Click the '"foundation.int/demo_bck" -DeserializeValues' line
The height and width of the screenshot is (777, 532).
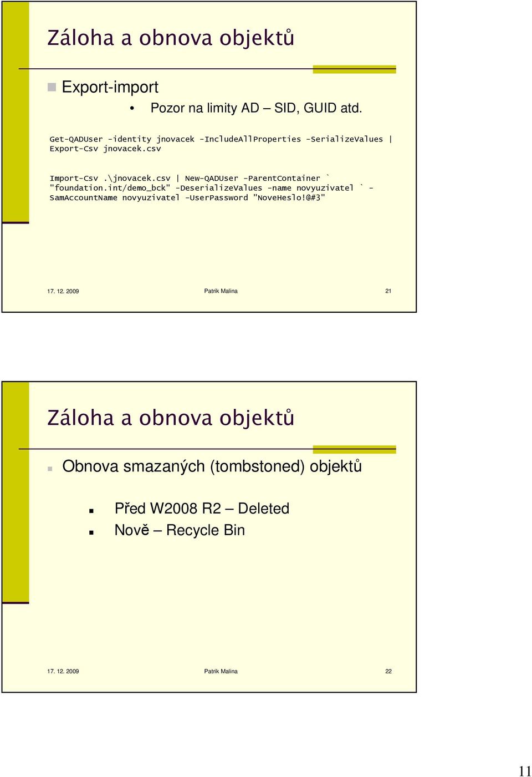(211, 188)
